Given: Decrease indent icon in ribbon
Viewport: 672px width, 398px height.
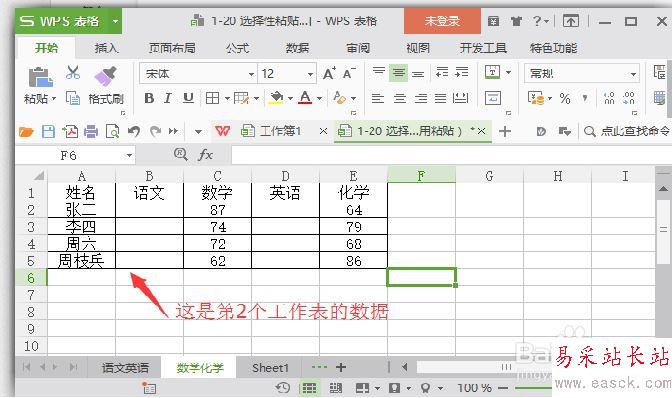Looking at the screenshot, I should click(x=442, y=73).
